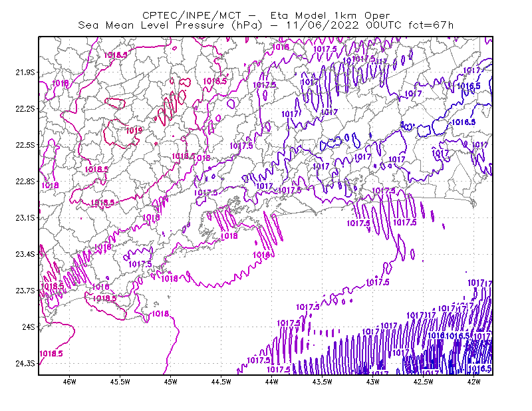
Task: Click the 22.2S latitude axis label
Action: tap(25, 108)
